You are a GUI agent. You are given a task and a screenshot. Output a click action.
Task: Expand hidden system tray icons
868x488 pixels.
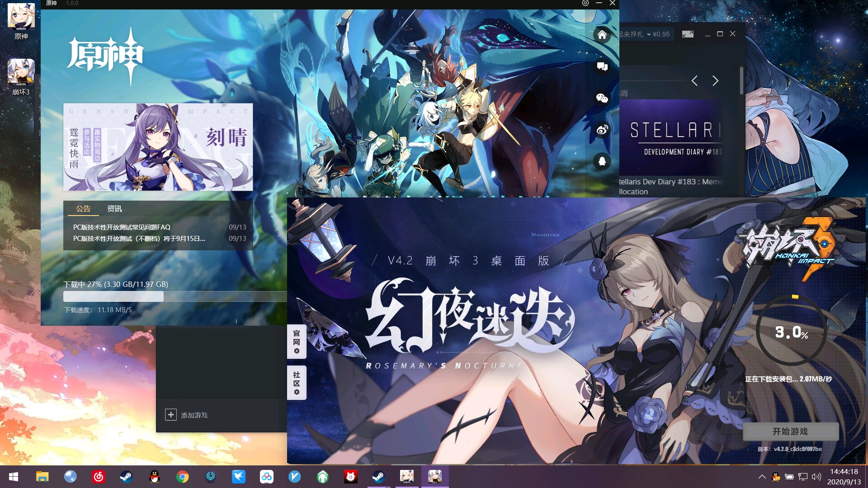click(x=762, y=477)
